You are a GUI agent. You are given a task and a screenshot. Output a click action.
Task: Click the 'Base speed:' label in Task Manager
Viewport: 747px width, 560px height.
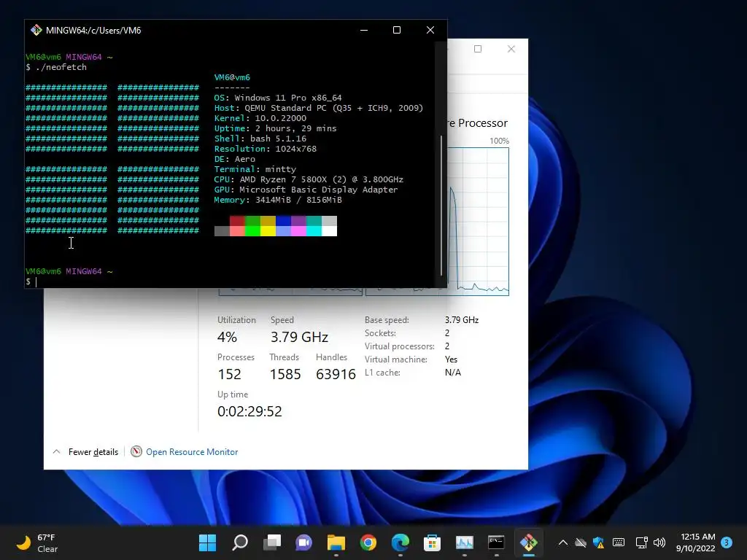[387, 320]
